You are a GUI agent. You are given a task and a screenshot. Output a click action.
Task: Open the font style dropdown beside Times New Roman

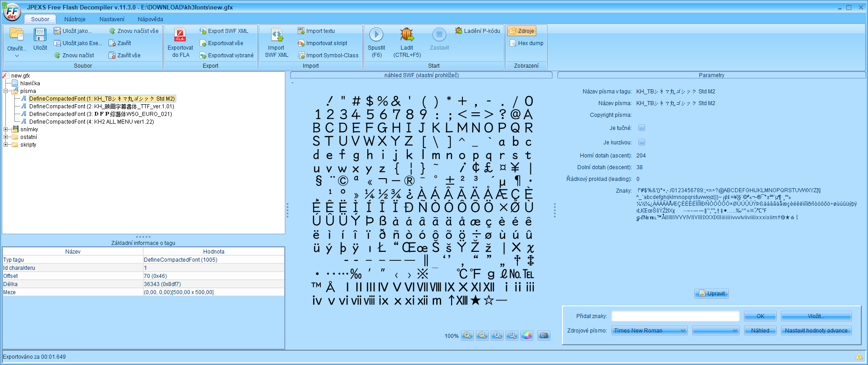point(716,331)
